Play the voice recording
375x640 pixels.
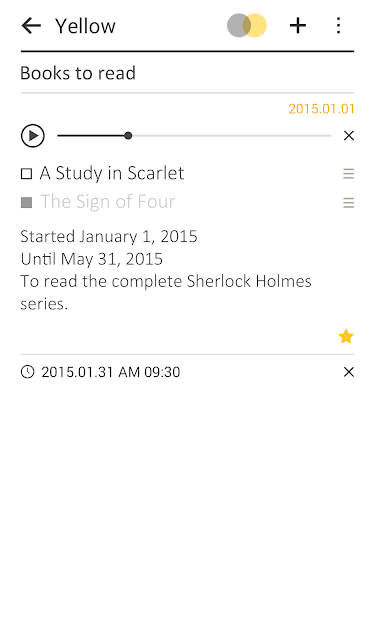(x=33, y=136)
